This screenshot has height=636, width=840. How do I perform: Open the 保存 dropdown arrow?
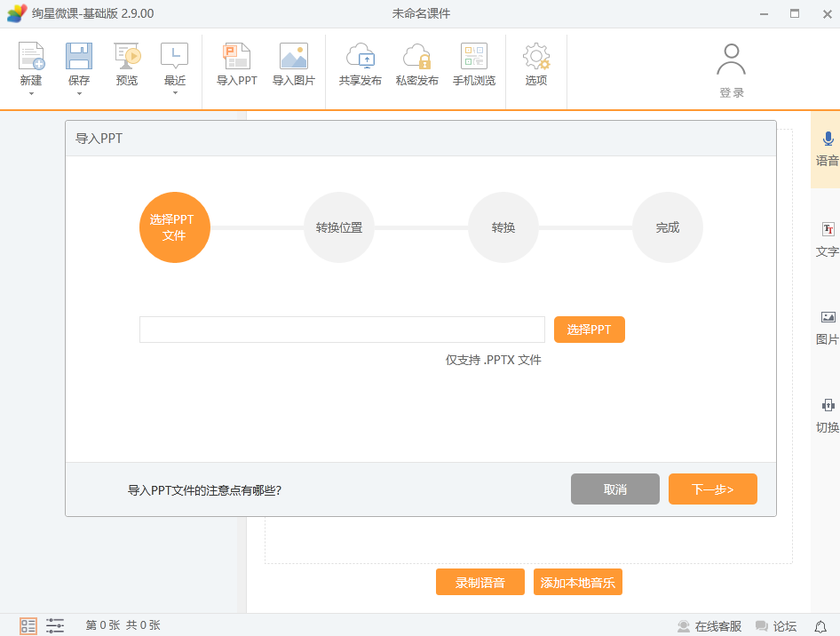79,94
